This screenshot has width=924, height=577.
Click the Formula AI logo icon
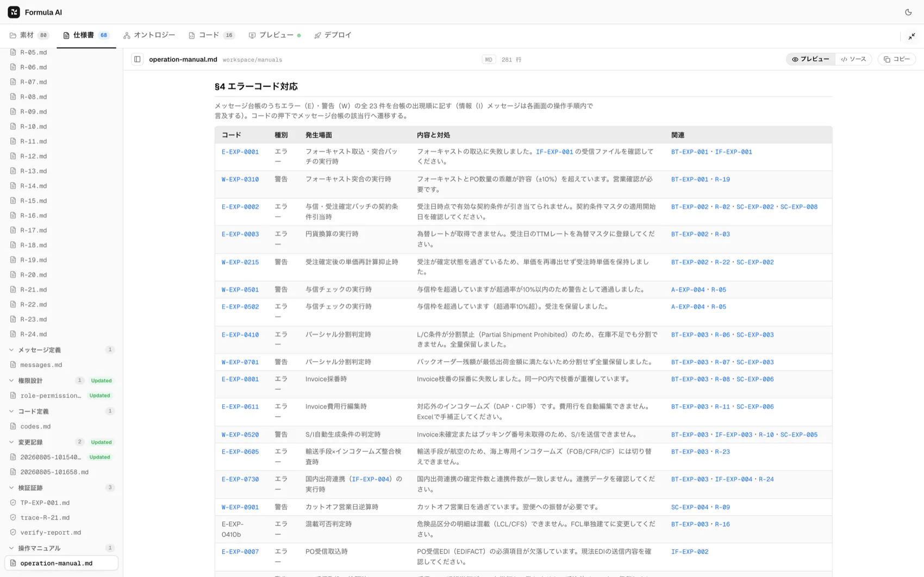coord(14,12)
